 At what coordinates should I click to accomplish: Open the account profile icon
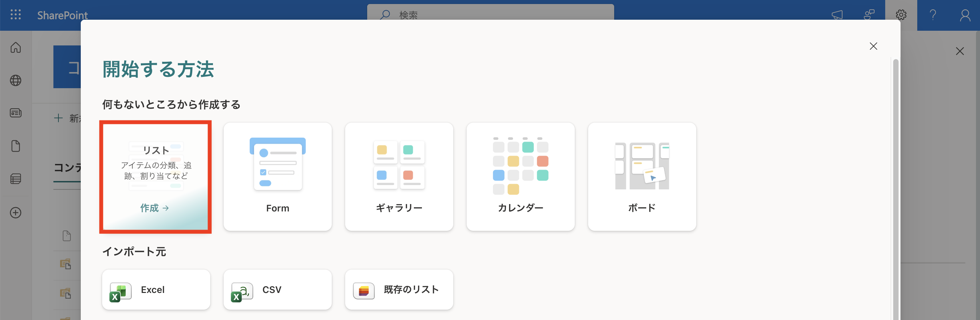965,15
